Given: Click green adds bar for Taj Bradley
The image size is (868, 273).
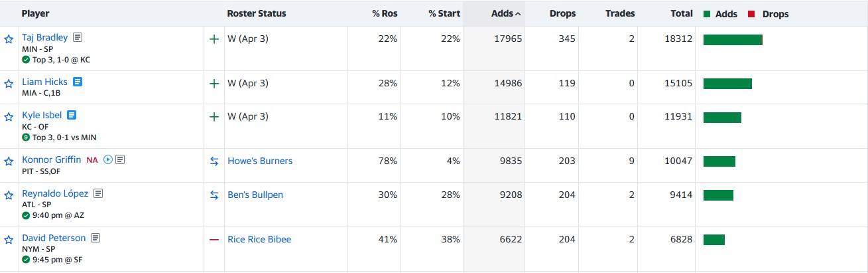Looking at the screenshot, I should click(733, 40).
